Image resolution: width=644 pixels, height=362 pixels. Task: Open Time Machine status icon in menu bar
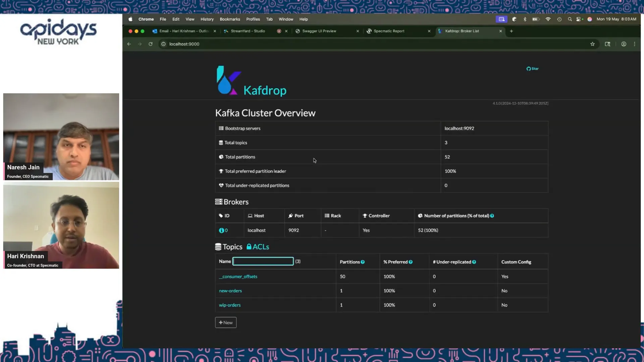[559, 19]
